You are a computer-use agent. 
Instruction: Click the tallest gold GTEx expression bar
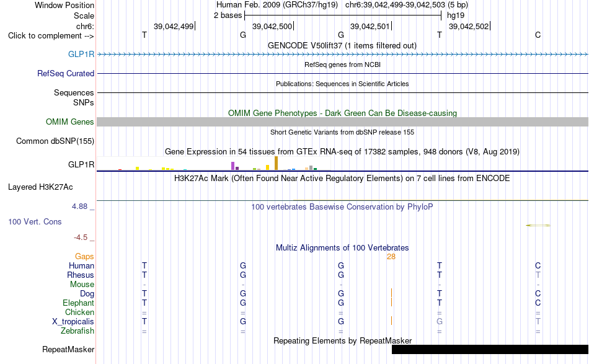point(276,164)
